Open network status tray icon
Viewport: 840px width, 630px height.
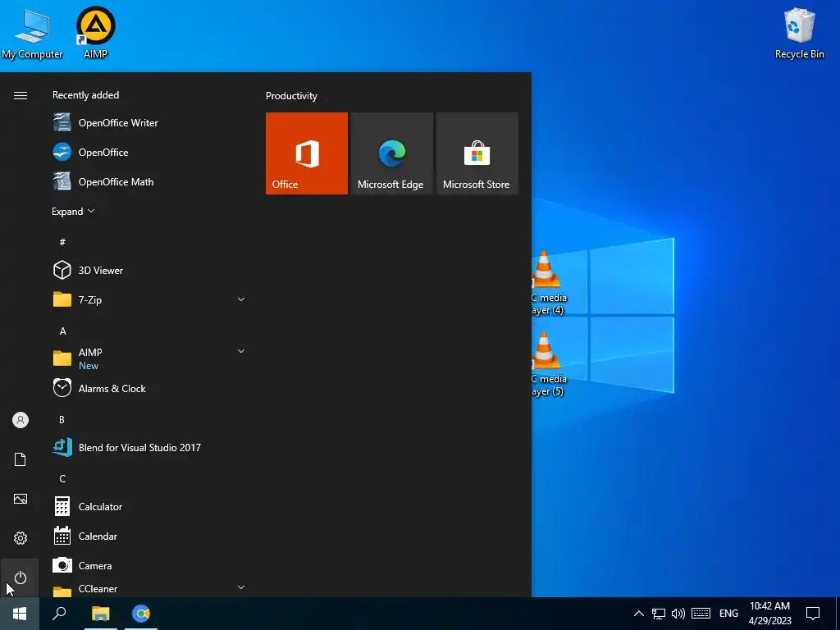pos(659,614)
